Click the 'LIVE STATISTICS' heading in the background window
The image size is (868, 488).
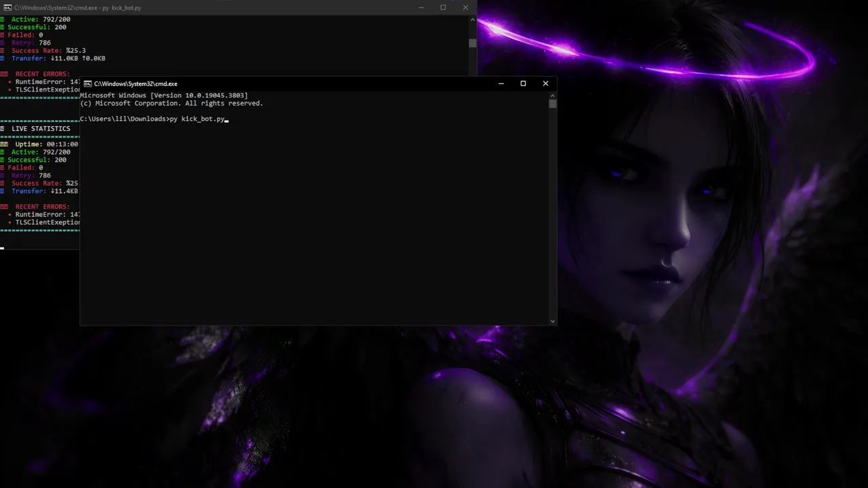pyautogui.click(x=41, y=129)
